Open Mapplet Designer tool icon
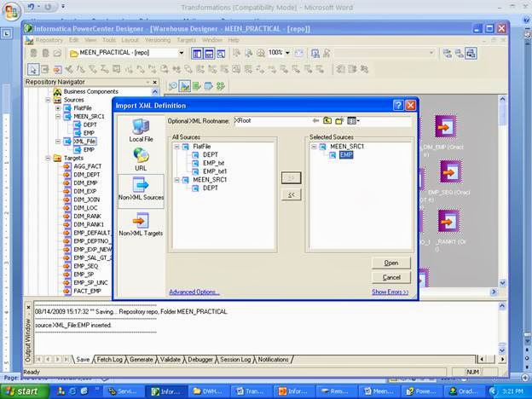532x399 pixels. (208, 86)
